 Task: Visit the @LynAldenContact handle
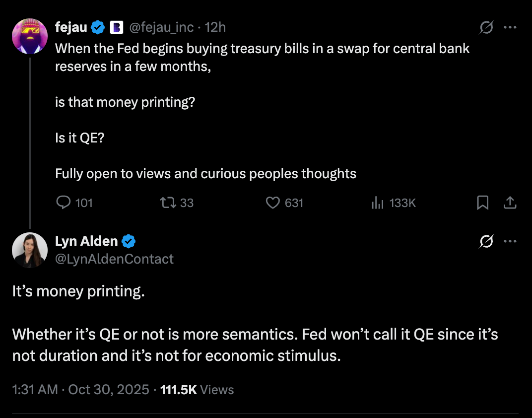click(x=114, y=259)
